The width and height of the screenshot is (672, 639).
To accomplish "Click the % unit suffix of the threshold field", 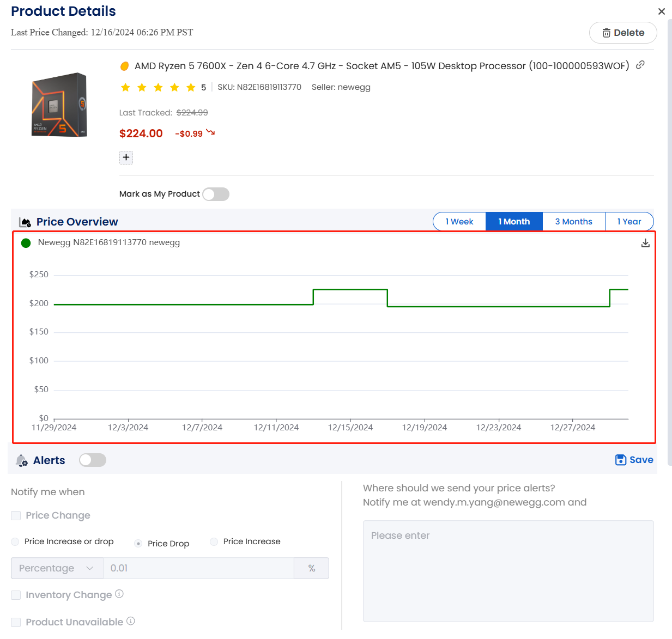I will click(312, 568).
